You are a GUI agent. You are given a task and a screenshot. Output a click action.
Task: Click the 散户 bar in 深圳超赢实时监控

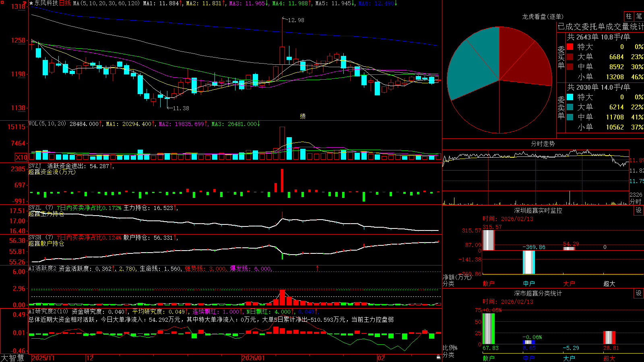[x=489, y=240]
